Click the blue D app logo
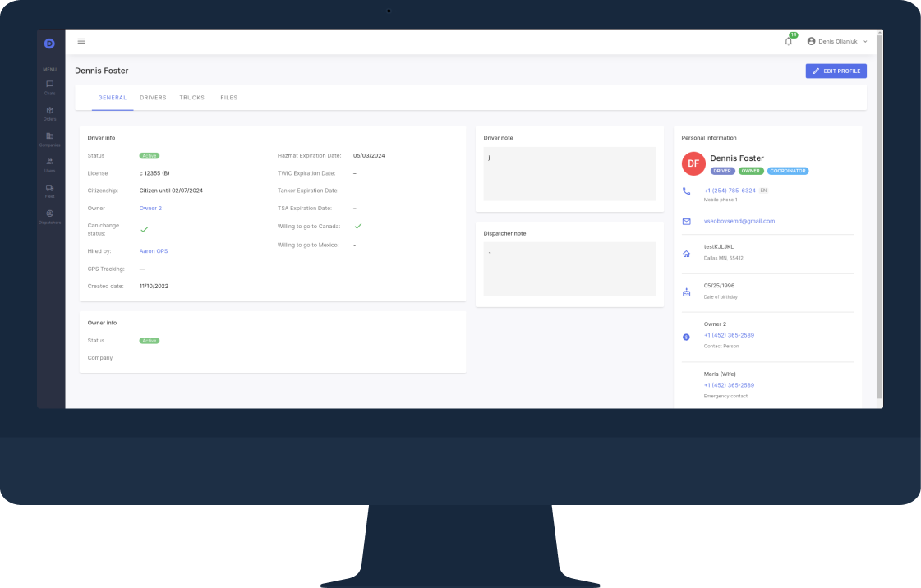Viewport: 921px width, 588px height. pyautogui.click(x=49, y=43)
